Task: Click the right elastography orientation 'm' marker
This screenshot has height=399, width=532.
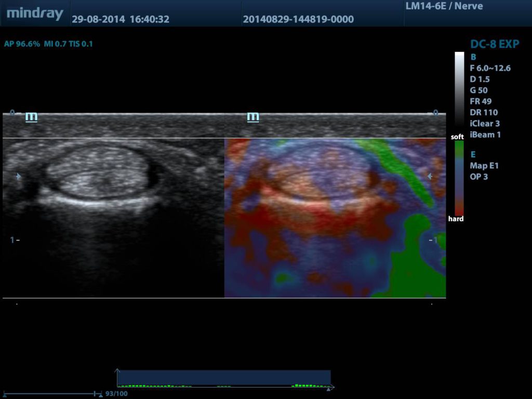Action: coord(253,117)
